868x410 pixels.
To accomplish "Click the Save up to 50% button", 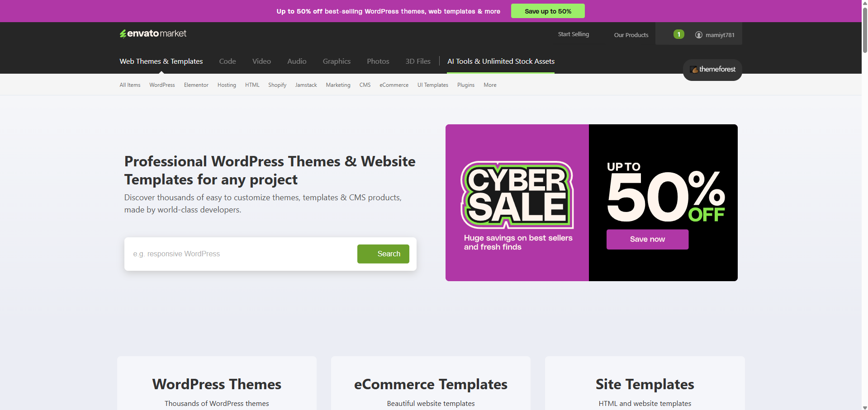I will pyautogui.click(x=548, y=11).
